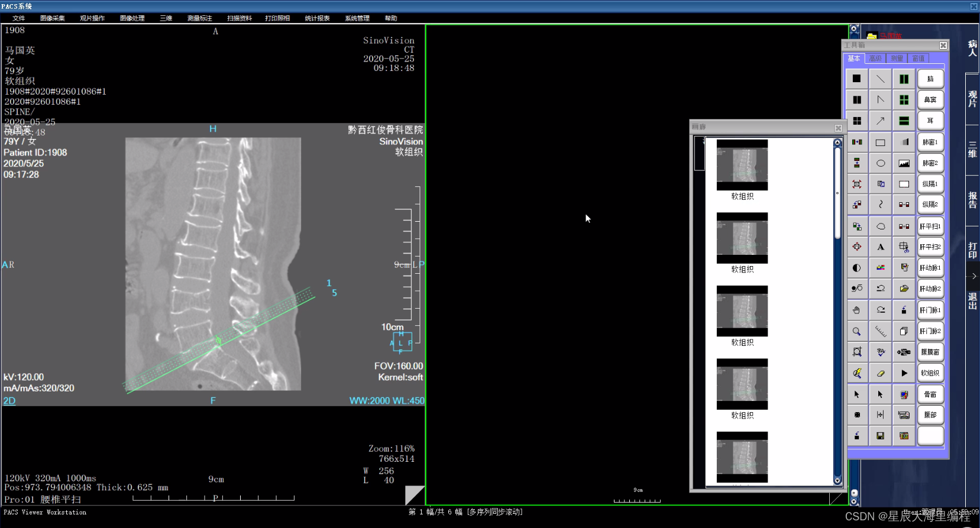The height and width of the screenshot is (528, 980).
Task: Select the ellipse ROI tool
Action: point(880,163)
